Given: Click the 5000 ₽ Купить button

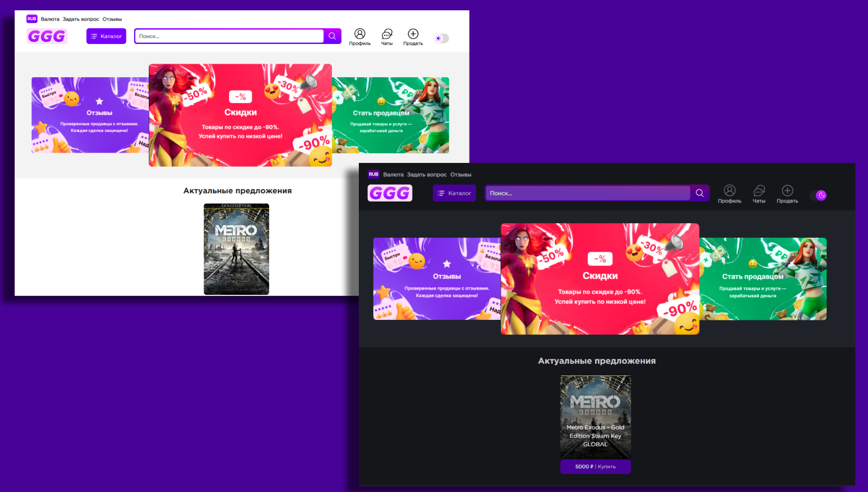Looking at the screenshot, I should [595, 466].
